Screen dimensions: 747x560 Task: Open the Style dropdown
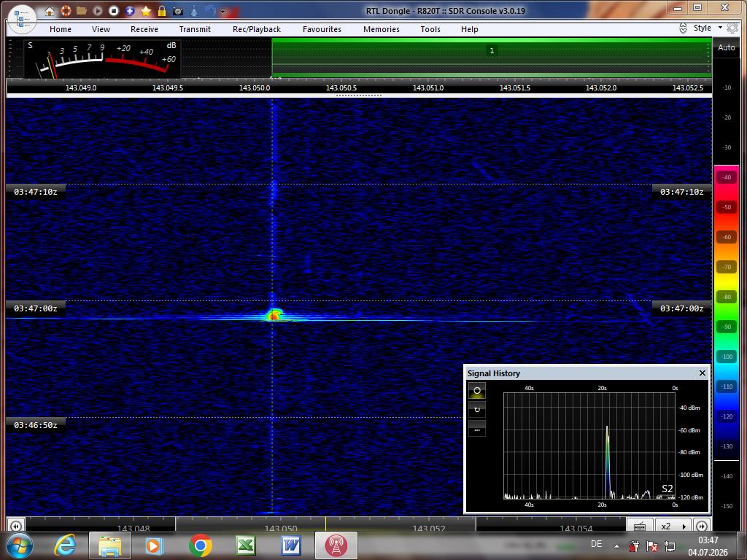pyautogui.click(x=708, y=28)
